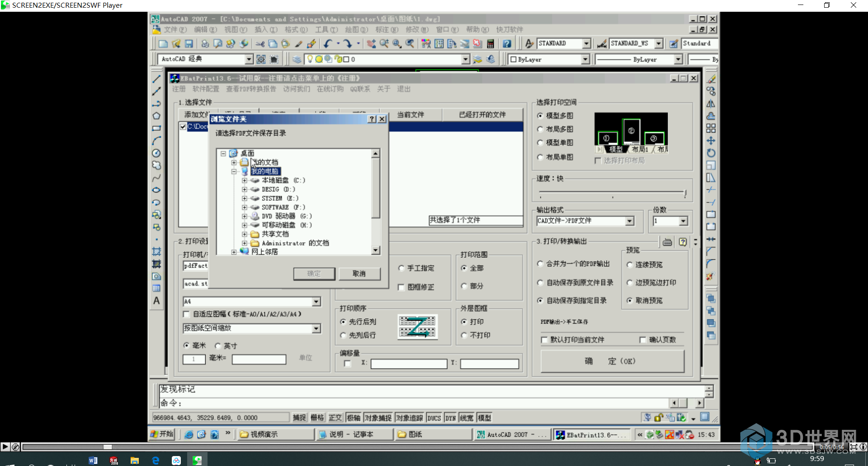Select the Pan realtime hand icon

pyautogui.click(x=371, y=44)
